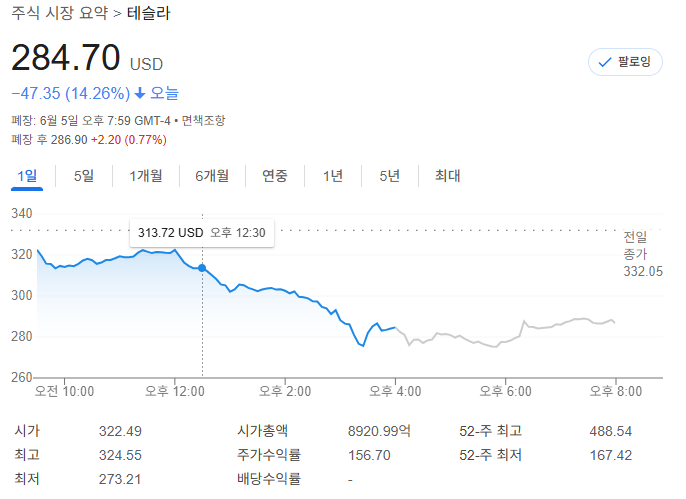Click the 폐장 후 286.90 after-hours value
The height and width of the screenshot is (499, 686).
click(49, 140)
